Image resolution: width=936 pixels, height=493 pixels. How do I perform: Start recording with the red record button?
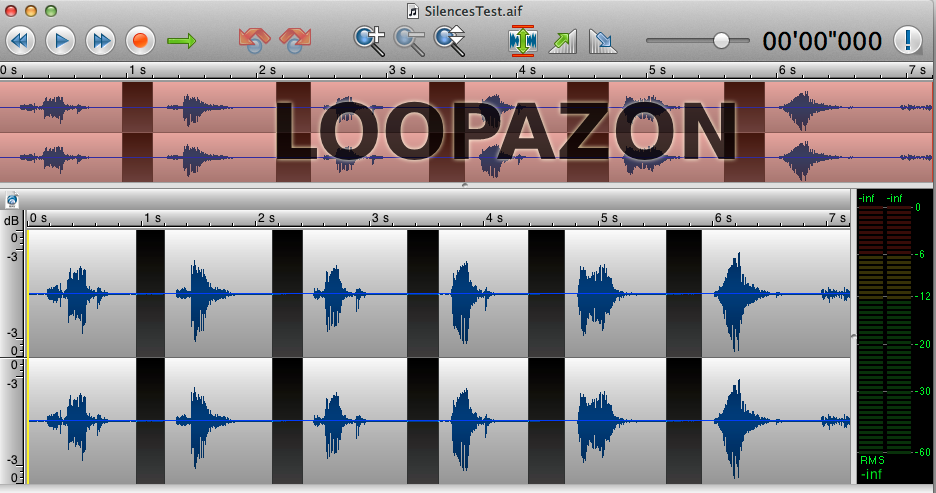(140, 41)
